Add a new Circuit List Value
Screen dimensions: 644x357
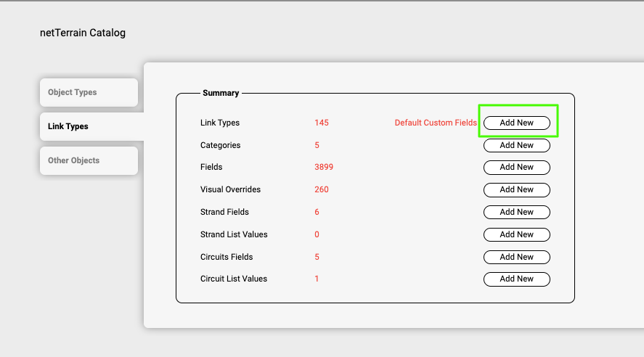point(516,279)
